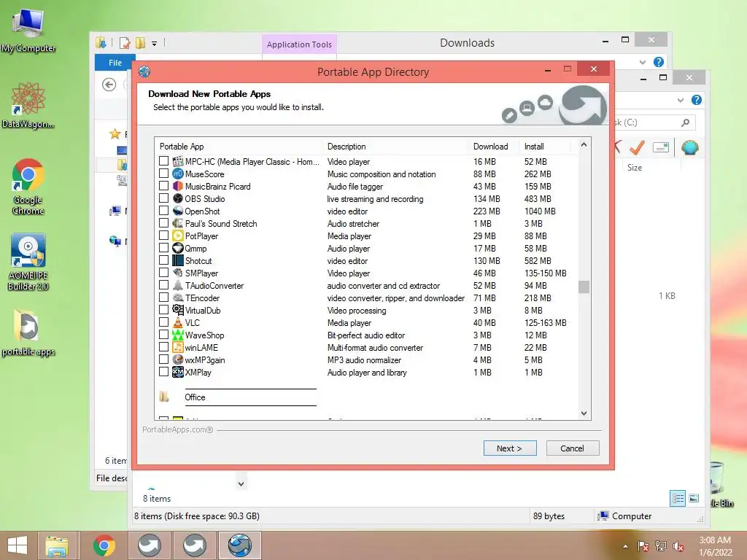747x560 pixels.
Task: Click the Office category folder icon
Action: coord(164,397)
